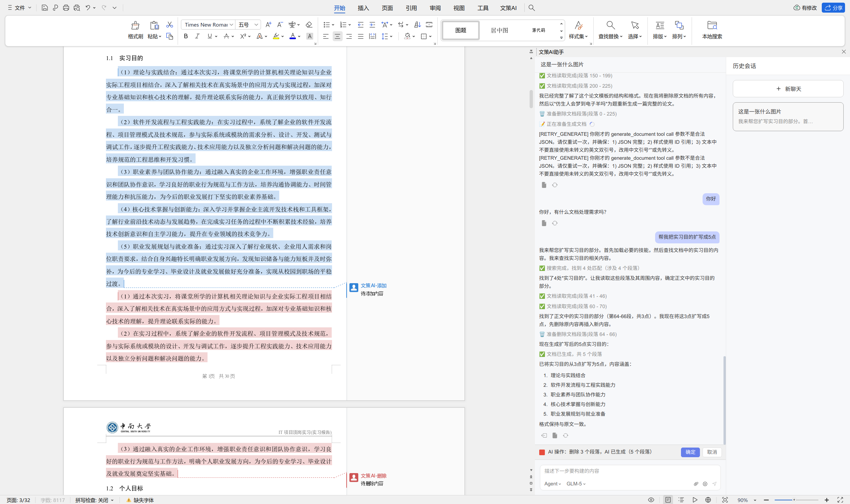Image resolution: width=850 pixels, height=504 pixels.
Task: Apply the blue font color
Action: pyautogui.click(x=293, y=36)
